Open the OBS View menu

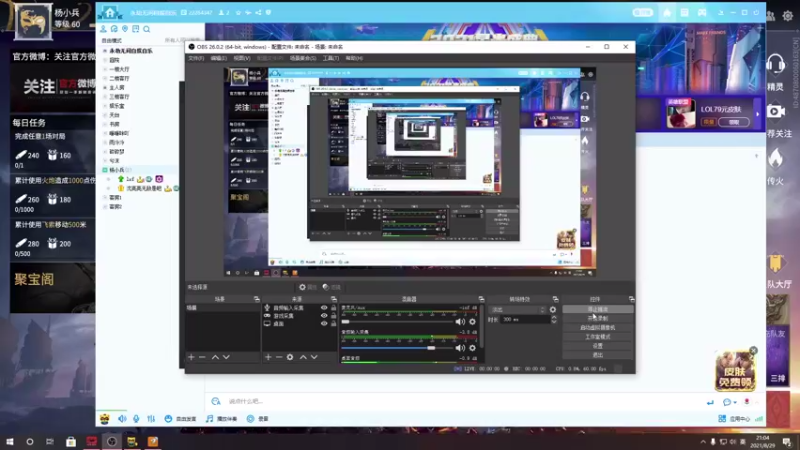242,58
